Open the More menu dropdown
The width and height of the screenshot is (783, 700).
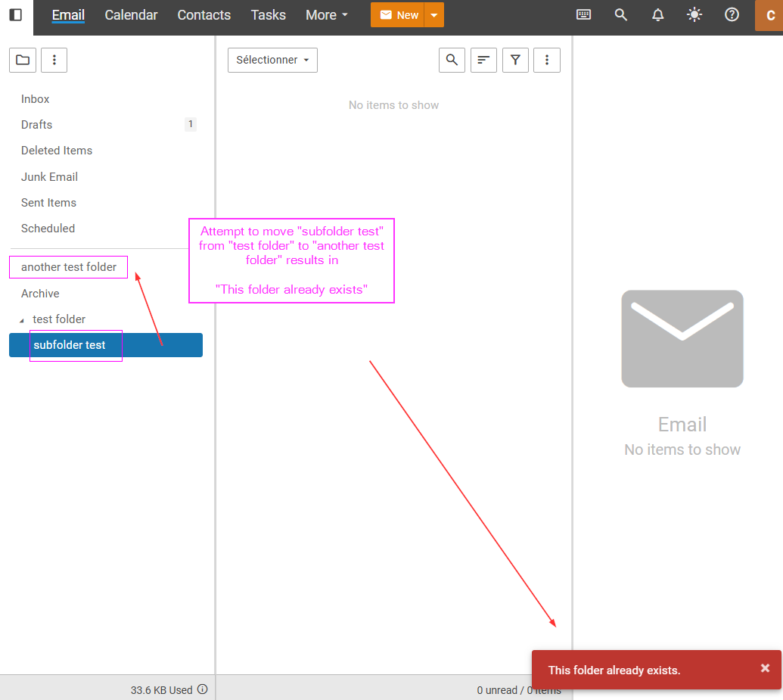pos(327,15)
